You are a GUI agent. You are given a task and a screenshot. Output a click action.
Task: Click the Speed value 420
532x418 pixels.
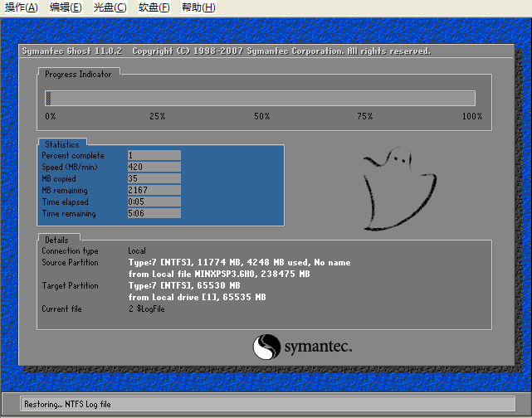(154, 167)
